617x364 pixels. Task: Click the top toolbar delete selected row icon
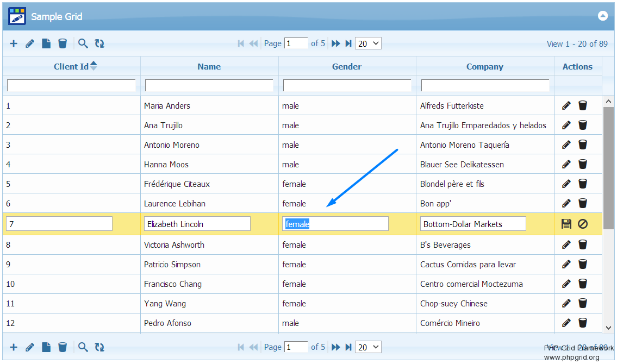(63, 43)
